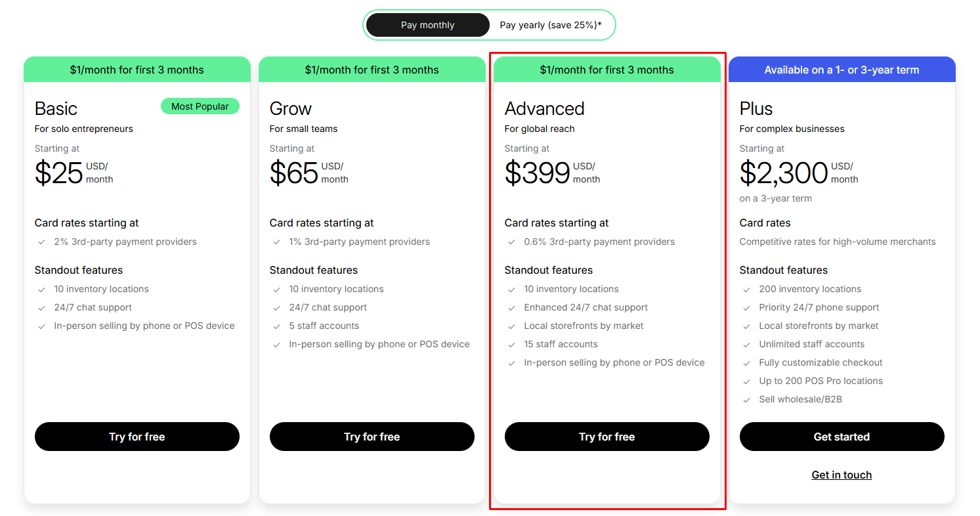Click Try for free under the Advanced plan
This screenshot has height=516, width=980.
(607, 437)
